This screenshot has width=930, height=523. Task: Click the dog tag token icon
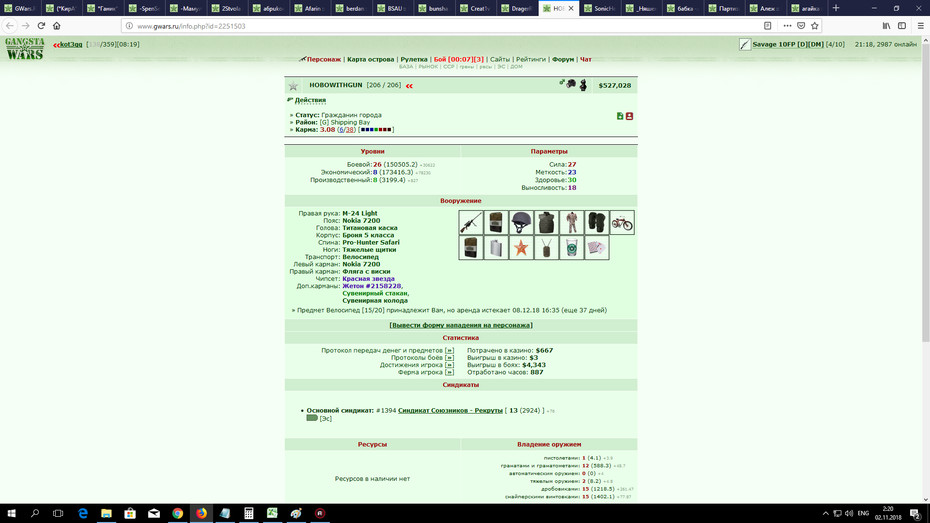click(x=546, y=248)
